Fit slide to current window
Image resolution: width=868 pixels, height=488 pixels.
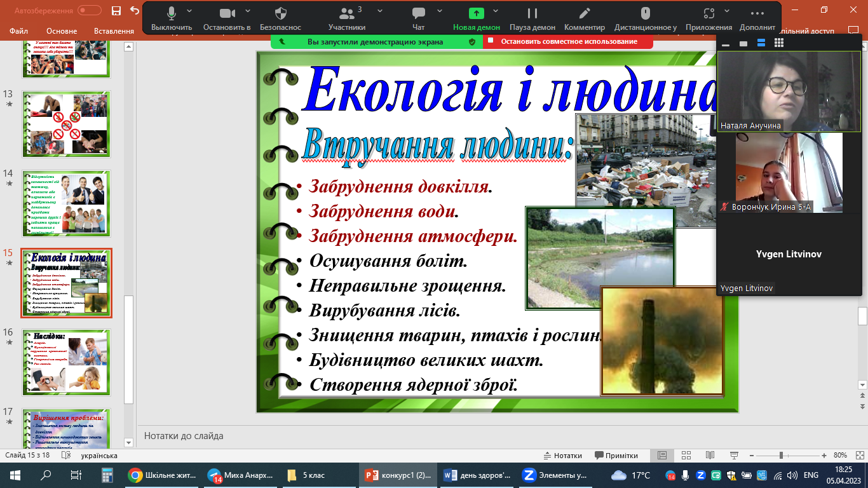coord(858,456)
